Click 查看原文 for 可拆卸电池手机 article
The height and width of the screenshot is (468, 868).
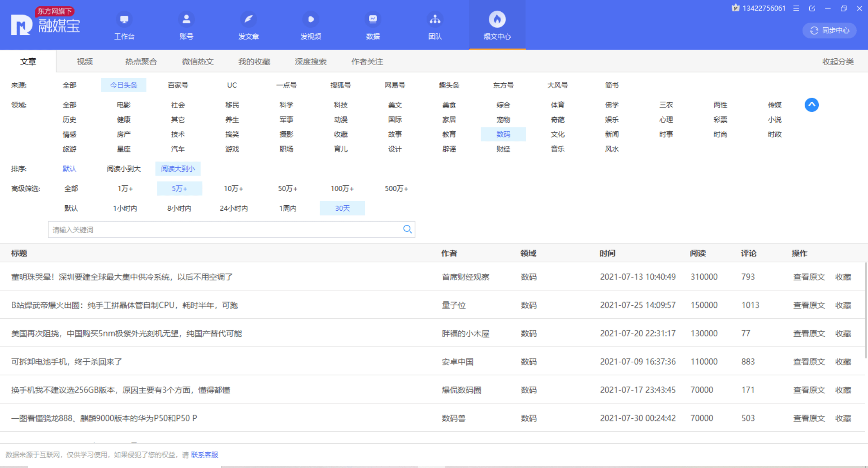click(809, 362)
